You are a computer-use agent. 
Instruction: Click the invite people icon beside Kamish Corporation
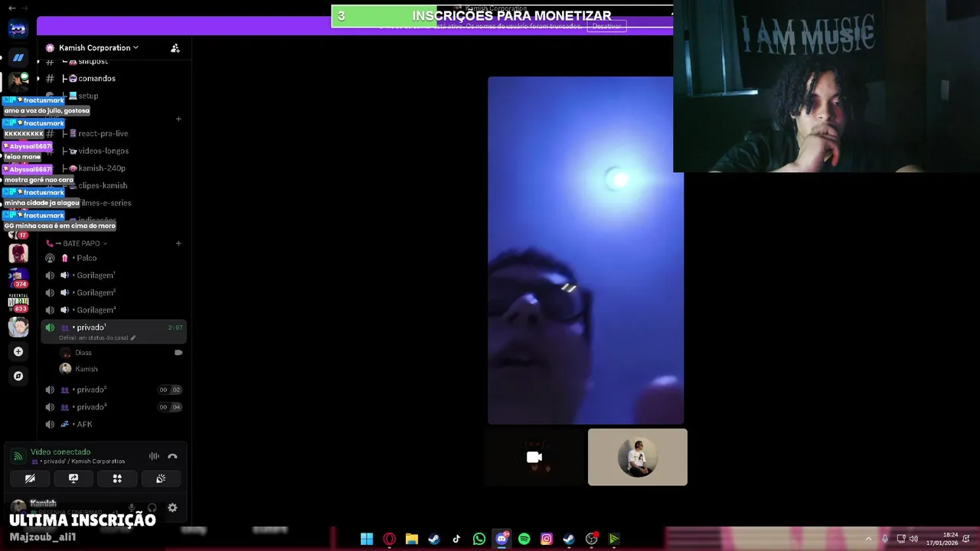tap(175, 47)
